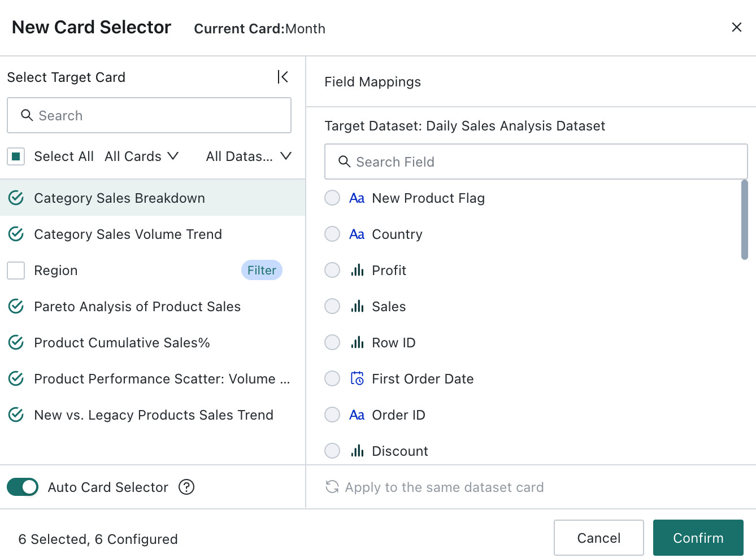Click the field list vertical scrollbar
The width and height of the screenshot is (756, 558).
745,219
